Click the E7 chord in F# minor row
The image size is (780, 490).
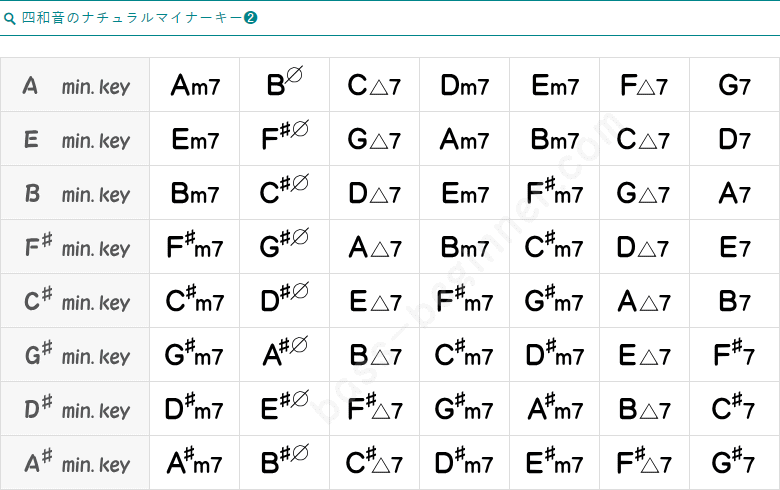coord(734,248)
